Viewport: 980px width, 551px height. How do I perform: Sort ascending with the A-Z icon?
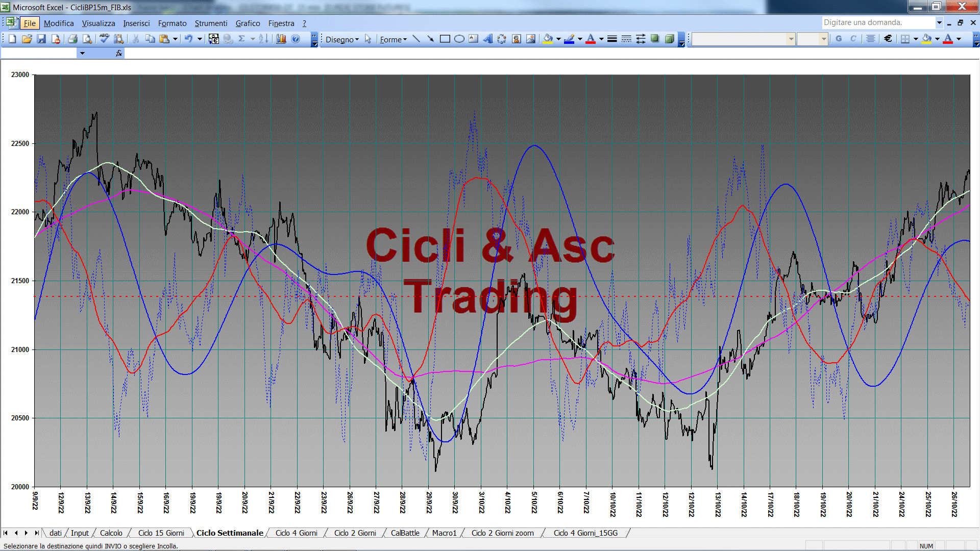[263, 39]
